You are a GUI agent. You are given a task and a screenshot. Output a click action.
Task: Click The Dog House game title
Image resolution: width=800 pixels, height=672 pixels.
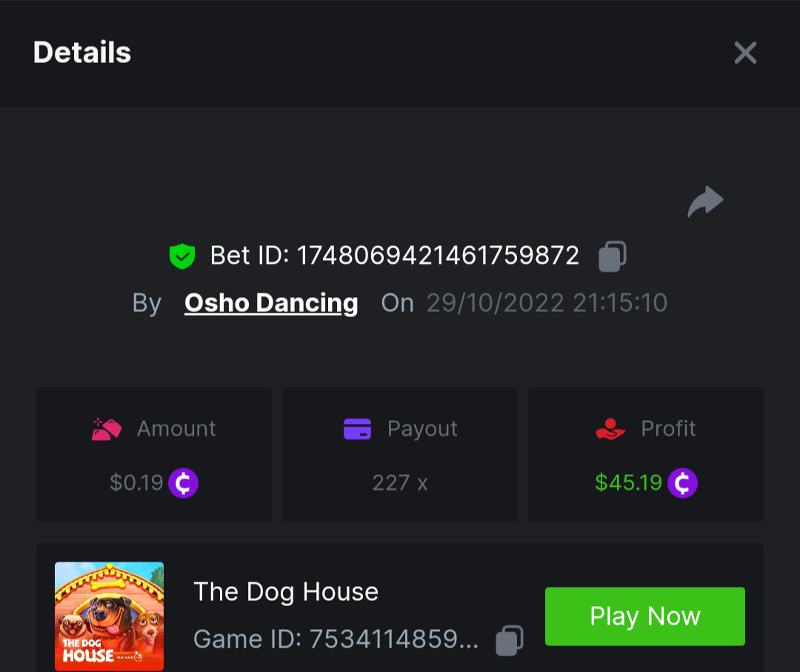[286, 591]
